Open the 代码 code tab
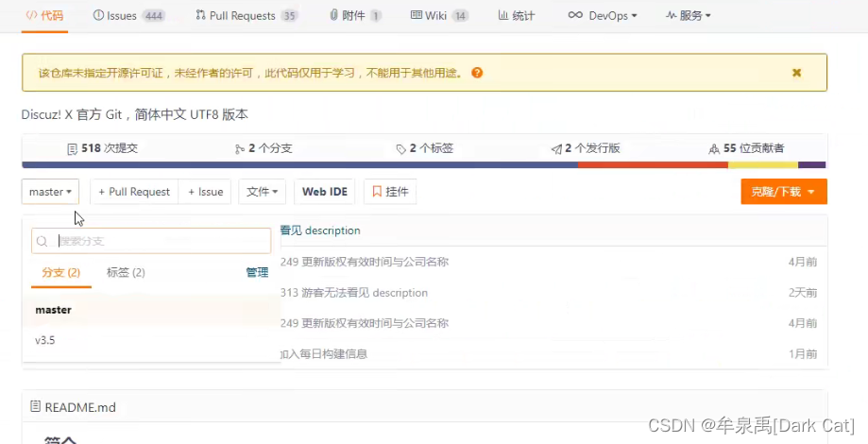 coord(44,15)
